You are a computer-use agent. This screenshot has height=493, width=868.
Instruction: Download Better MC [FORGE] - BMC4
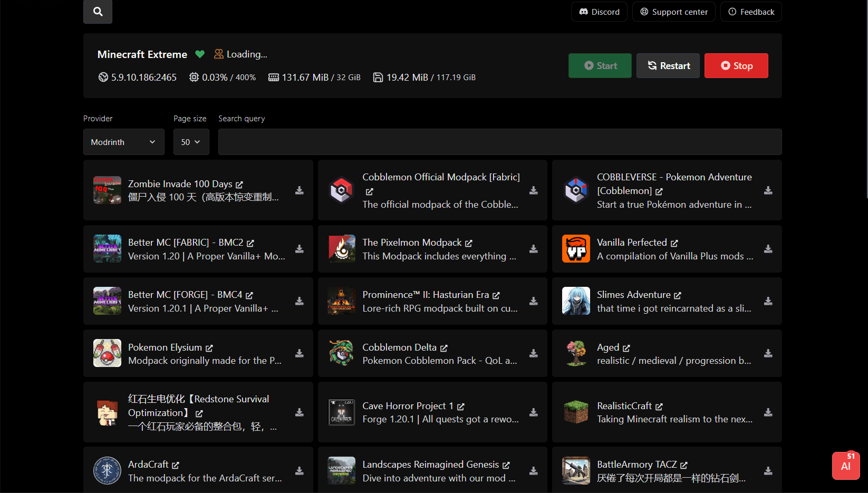click(x=300, y=301)
